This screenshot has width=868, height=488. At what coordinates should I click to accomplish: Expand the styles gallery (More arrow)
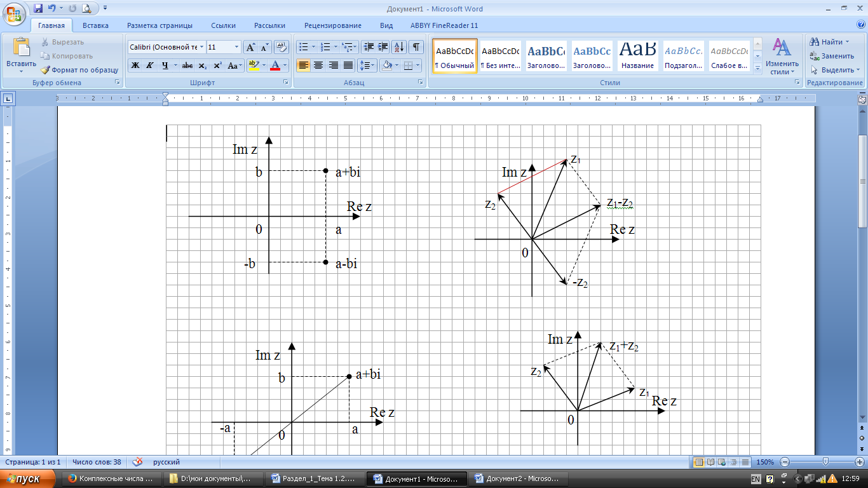point(757,68)
